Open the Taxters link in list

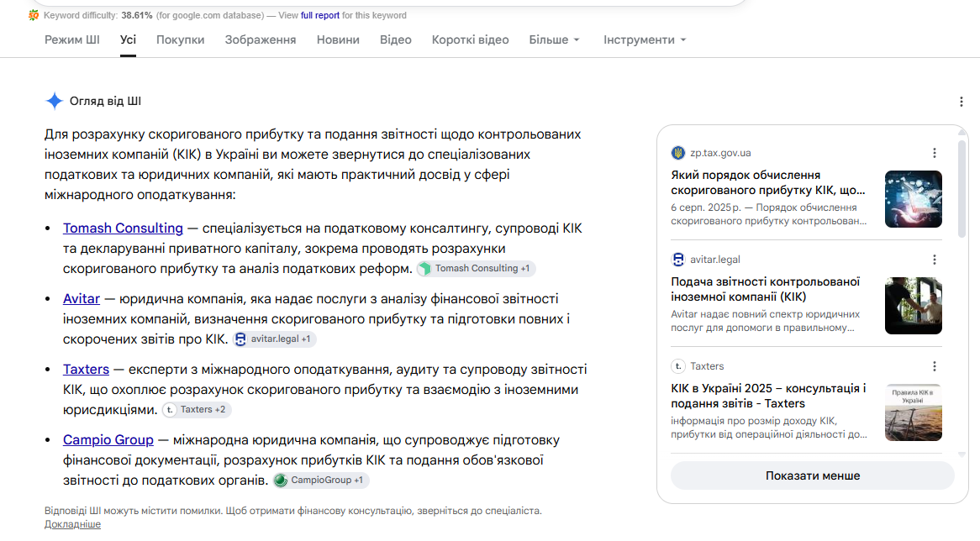(x=87, y=369)
